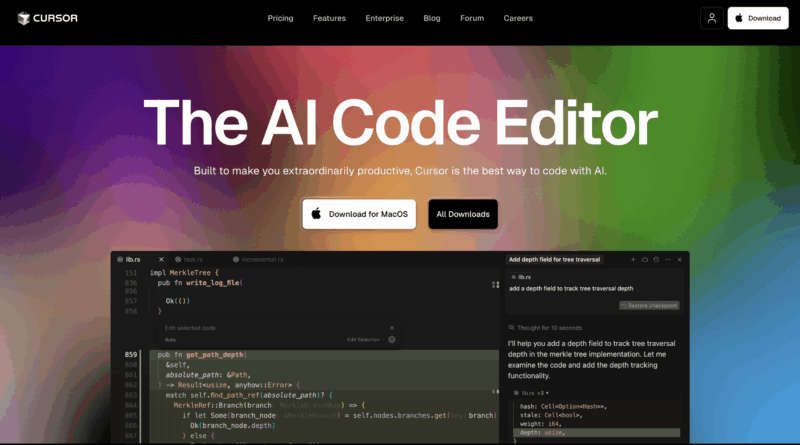Click the grid icon beside write_log_file line
The height and width of the screenshot is (445, 800).
coord(495,285)
